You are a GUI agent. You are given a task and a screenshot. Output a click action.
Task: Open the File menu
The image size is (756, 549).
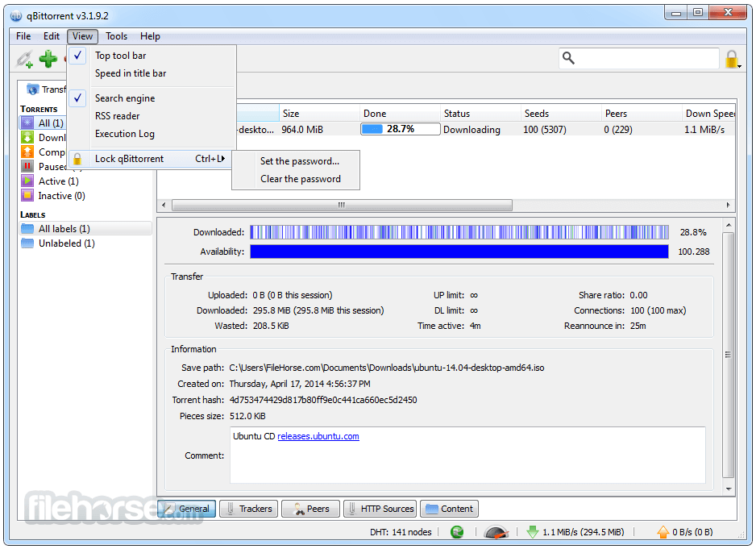point(23,36)
